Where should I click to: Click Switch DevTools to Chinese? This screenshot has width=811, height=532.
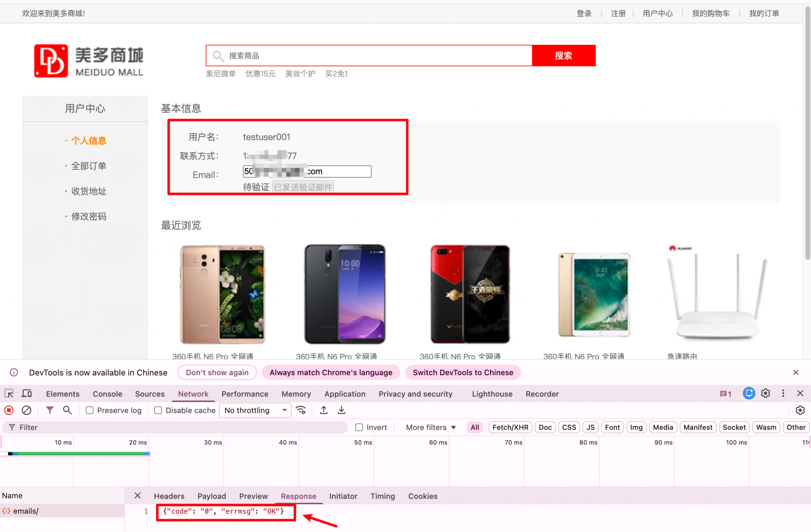(x=463, y=373)
